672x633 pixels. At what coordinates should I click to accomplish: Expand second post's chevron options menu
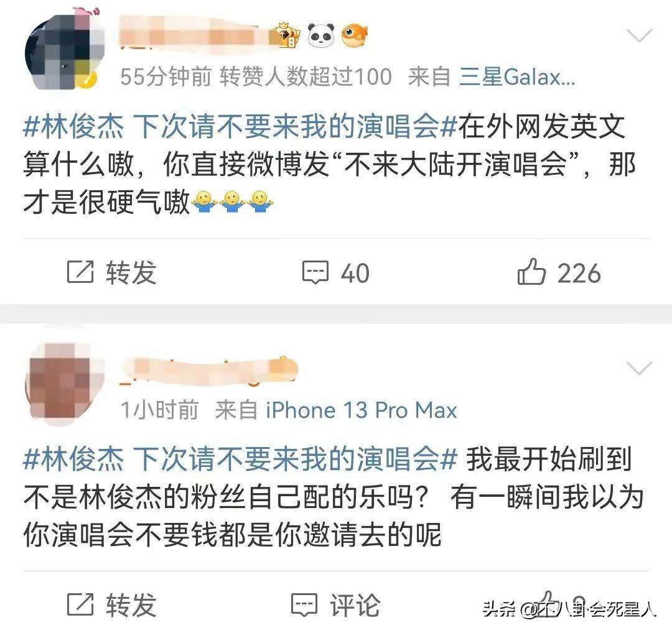coord(639,368)
